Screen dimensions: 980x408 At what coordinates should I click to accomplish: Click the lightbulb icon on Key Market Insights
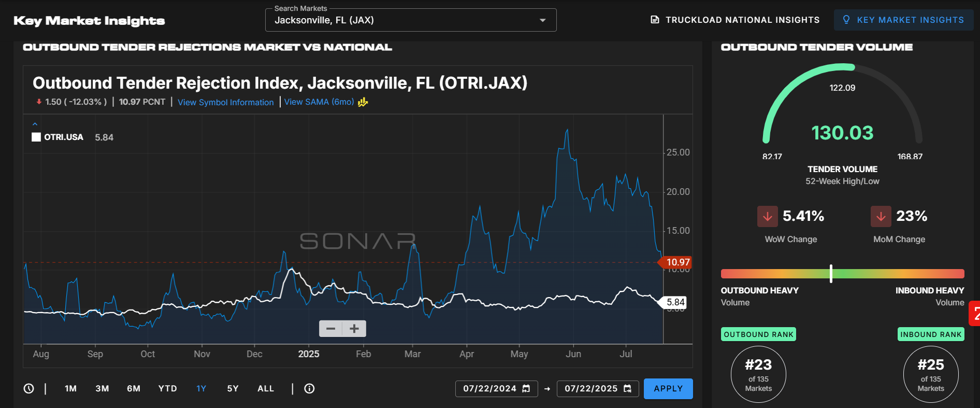[x=846, y=20]
